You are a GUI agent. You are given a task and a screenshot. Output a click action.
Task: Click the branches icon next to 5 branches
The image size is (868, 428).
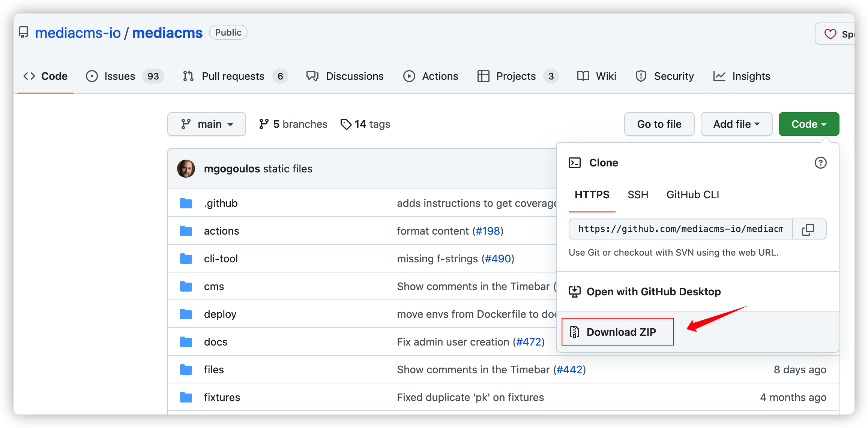264,124
